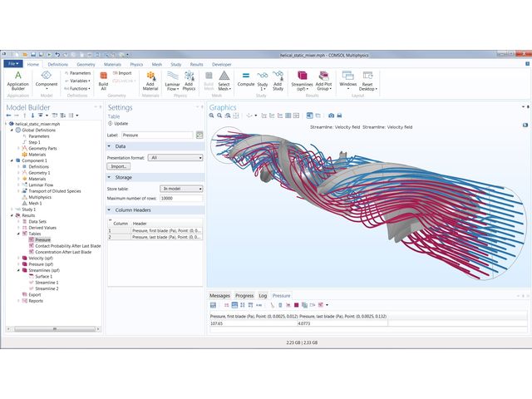Open the File menu
This screenshot has width=532, height=399.
[12, 63]
